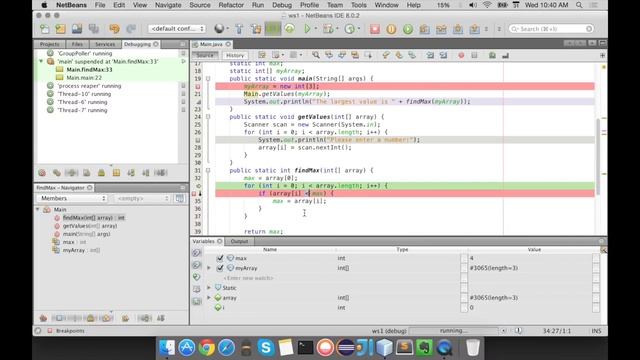Select the myArray field in Navigator
This screenshot has width=640, height=360.
coord(81,250)
